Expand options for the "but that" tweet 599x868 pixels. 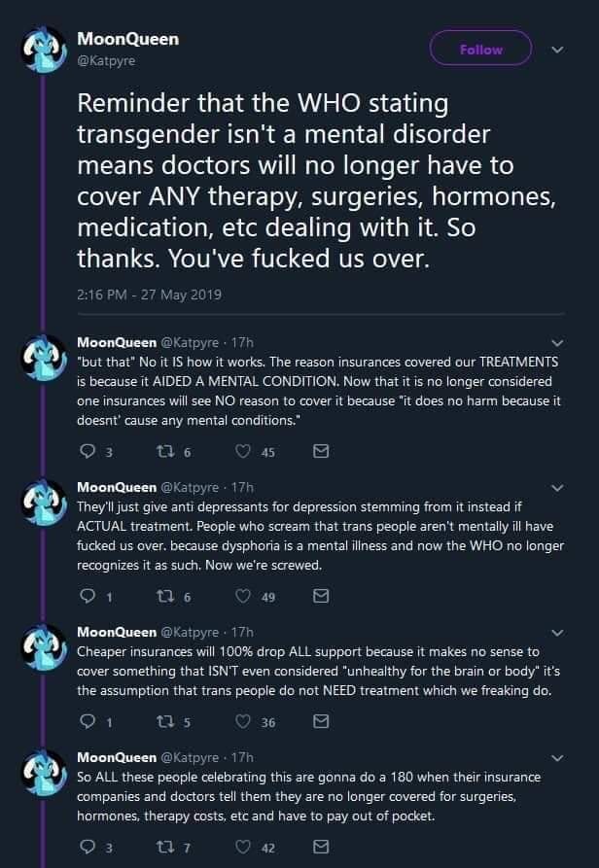[557, 342]
